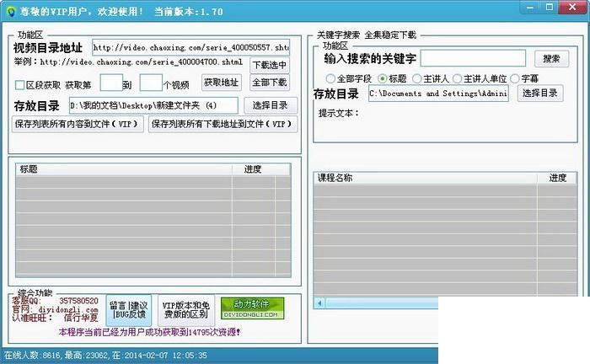Click 选择目录 in keyword search panel
Image resolution: width=590 pixels, height=364 pixels.
click(540, 94)
